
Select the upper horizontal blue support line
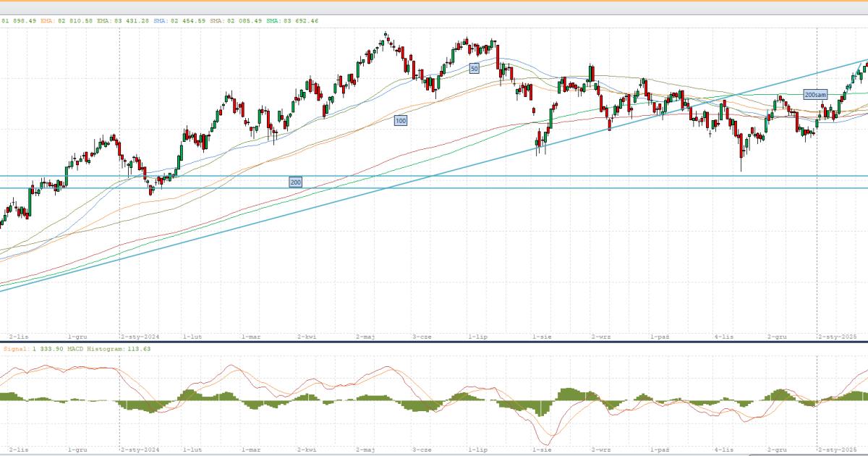[x=434, y=175]
